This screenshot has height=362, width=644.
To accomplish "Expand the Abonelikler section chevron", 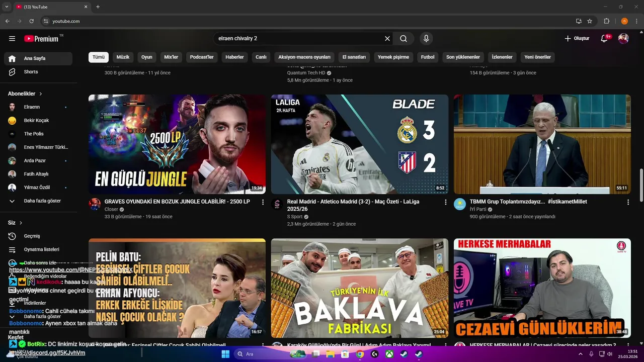I will coord(41,94).
